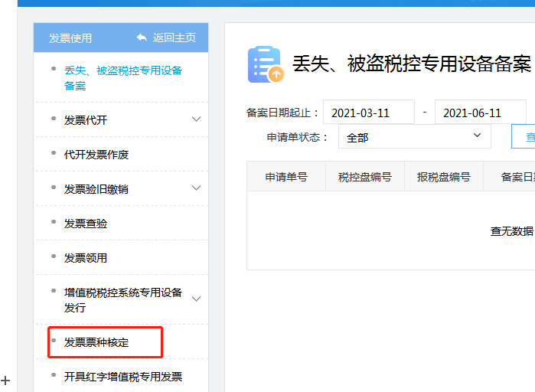
Task: Click the 税控盘编号 column header
Action: (365, 177)
